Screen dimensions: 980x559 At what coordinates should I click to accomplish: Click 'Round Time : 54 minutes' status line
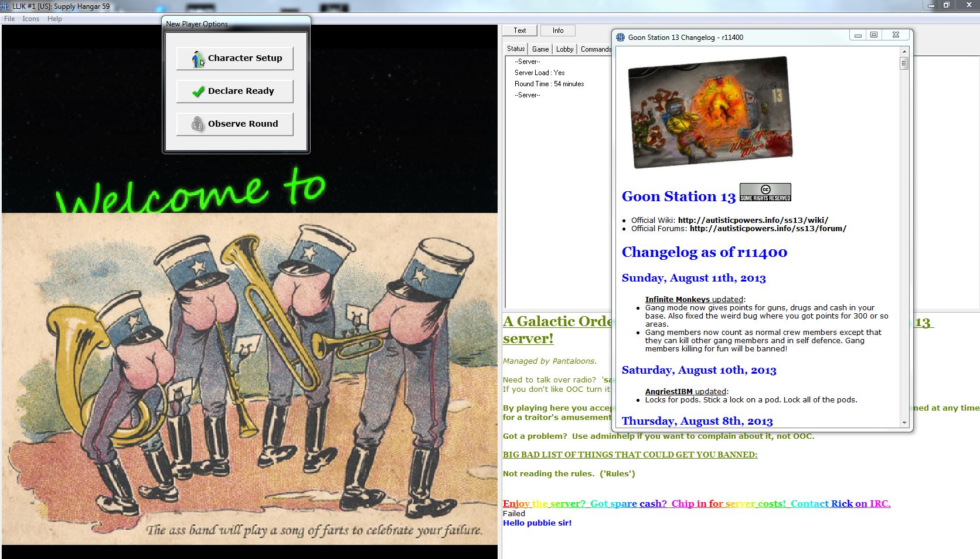(549, 84)
